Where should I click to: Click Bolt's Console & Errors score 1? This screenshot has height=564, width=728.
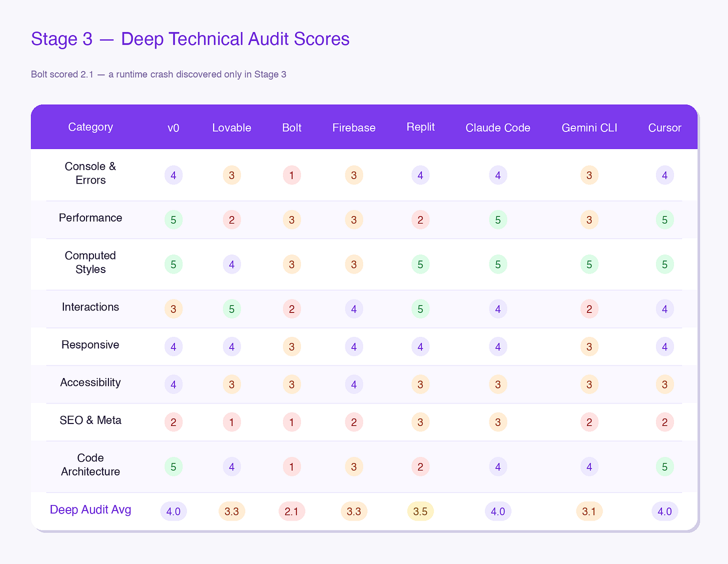[291, 175]
